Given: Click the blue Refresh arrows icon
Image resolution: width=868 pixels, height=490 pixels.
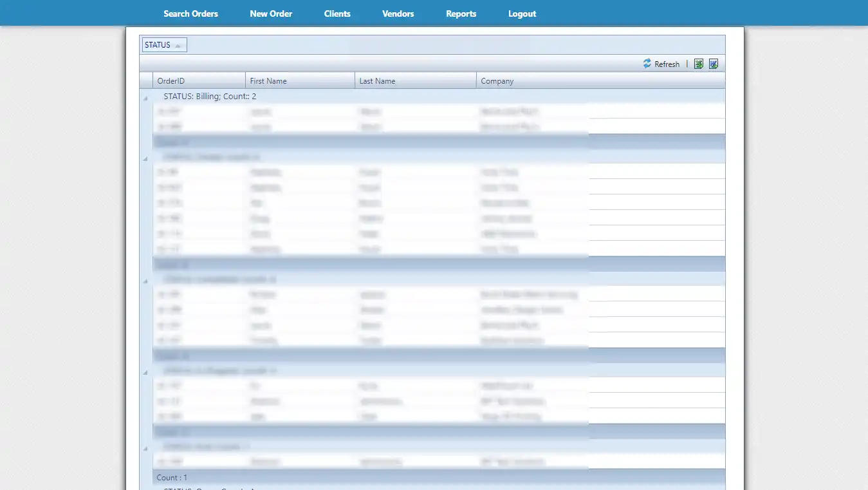Looking at the screenshot, I should (x=647, y=64).
